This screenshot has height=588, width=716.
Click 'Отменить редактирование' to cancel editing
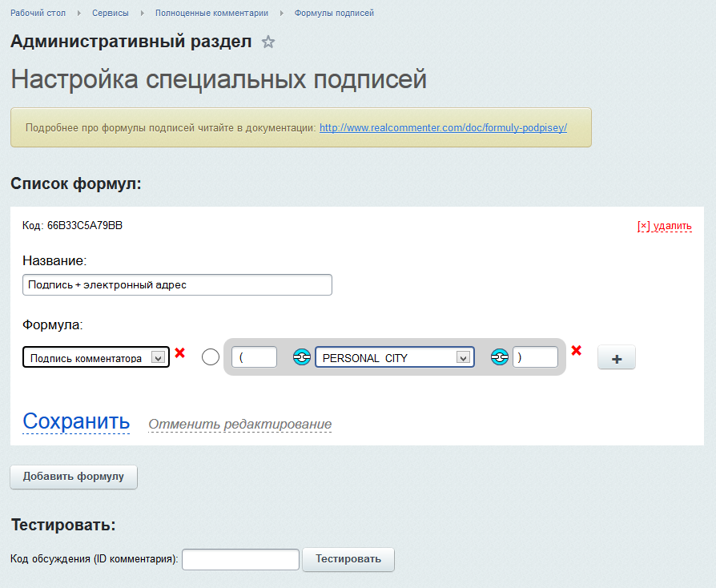coord(239,424)
